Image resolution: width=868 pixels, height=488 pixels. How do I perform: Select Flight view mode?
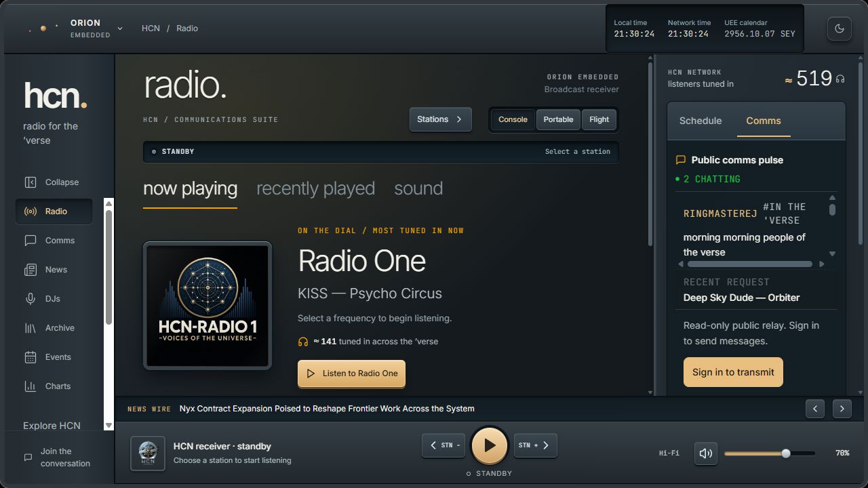[599, 119]
